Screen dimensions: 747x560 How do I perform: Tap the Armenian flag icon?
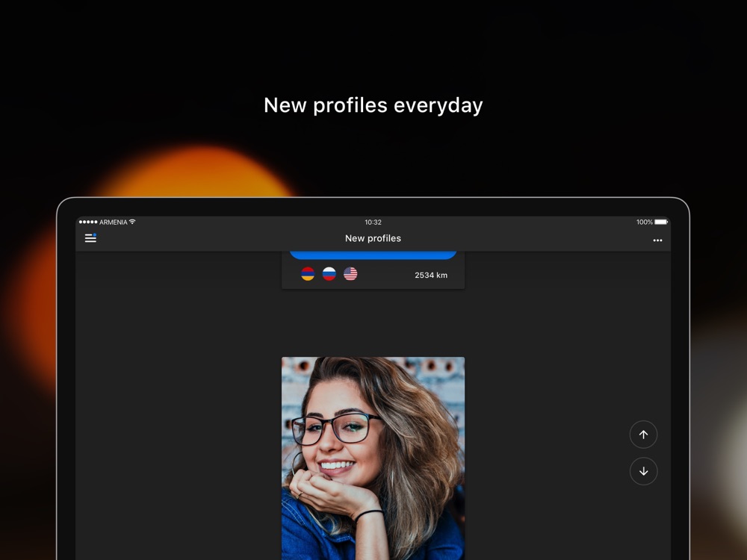click(x=308, y=274)
